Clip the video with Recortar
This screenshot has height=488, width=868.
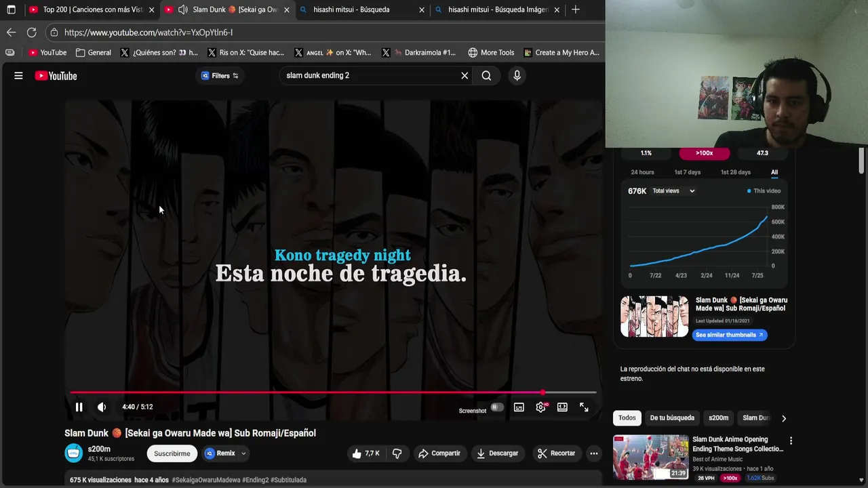[556, 453]
